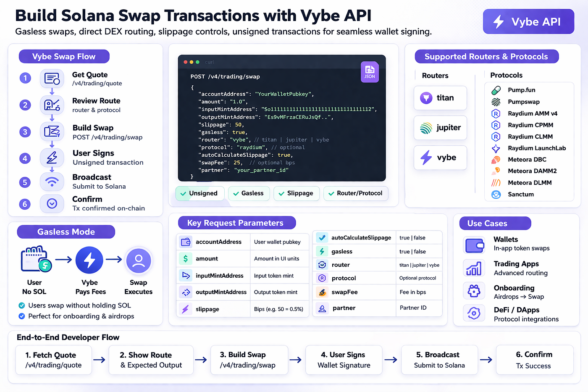This screenshot has width=588, height=392.
Task: Open the 6. Confirm flow card
Action: [x=535, y=360]
